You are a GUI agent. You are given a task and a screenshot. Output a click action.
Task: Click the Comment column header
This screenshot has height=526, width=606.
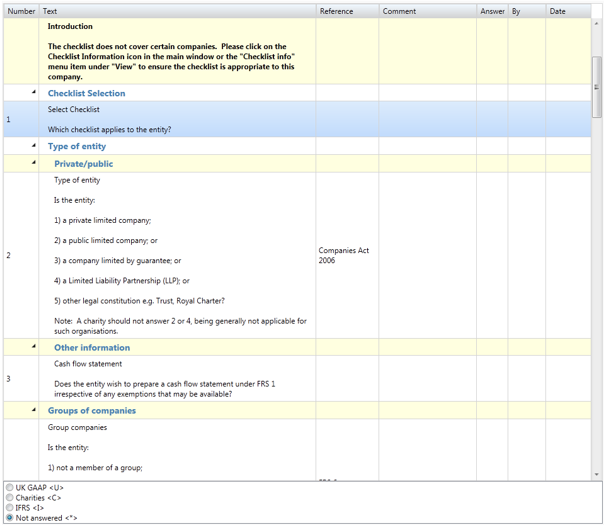(428, 11)
